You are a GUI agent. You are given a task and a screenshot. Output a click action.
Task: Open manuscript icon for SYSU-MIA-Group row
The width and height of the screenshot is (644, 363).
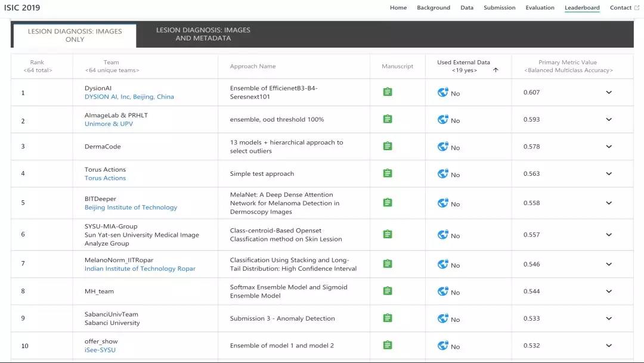click(x=388, y=234)
